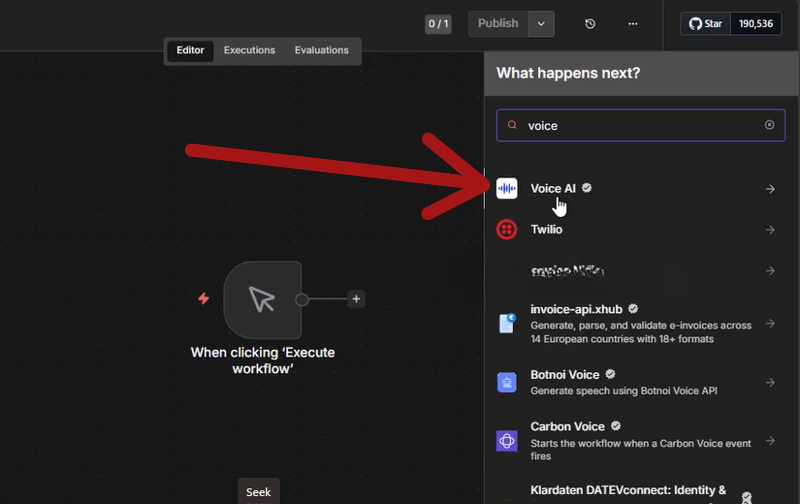Switch to the Evaluations tab

click(x=321, y=50)
